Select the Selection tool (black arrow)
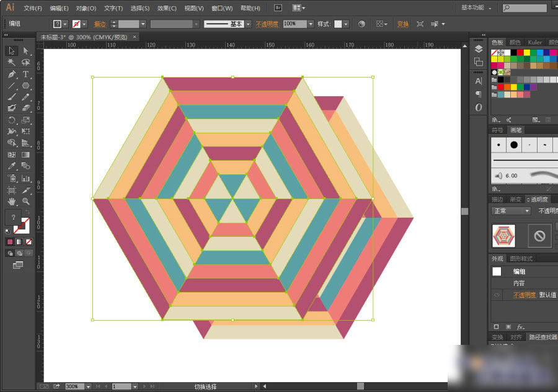Image resolution: width=558 pixels, height=392 pixels. (x=11, y=51)
